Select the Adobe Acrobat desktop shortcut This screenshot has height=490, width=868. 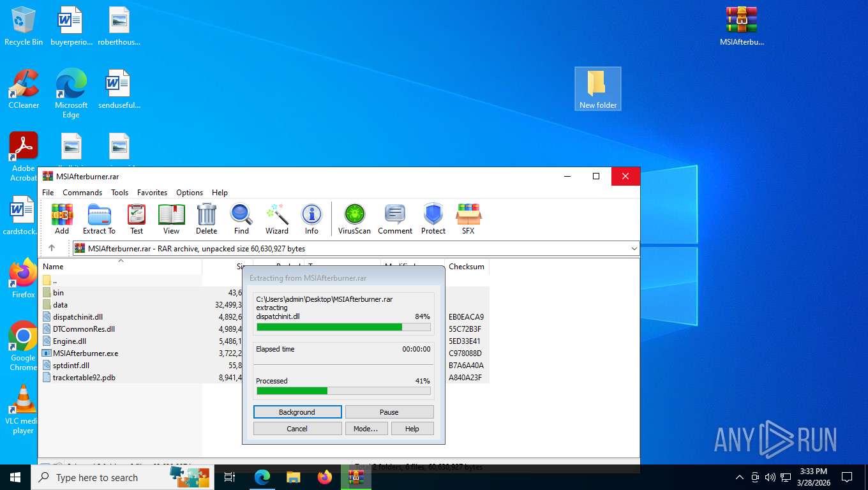pos(24,157)
